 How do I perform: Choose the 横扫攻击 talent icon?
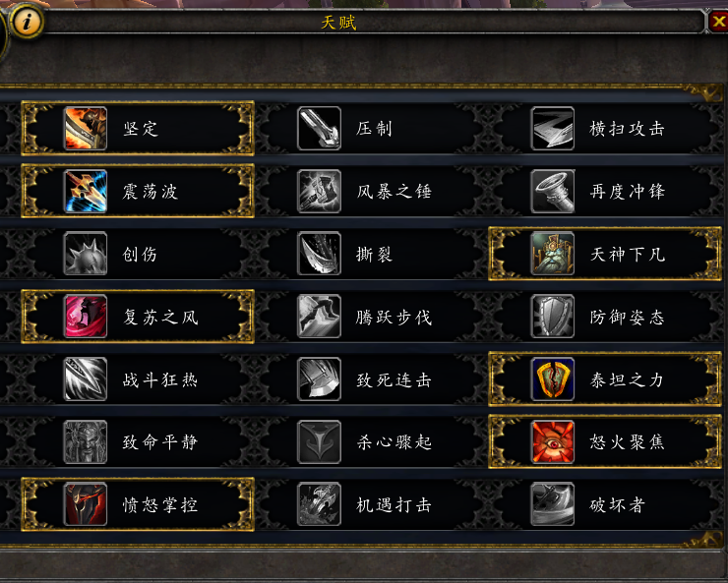point(553,129)
